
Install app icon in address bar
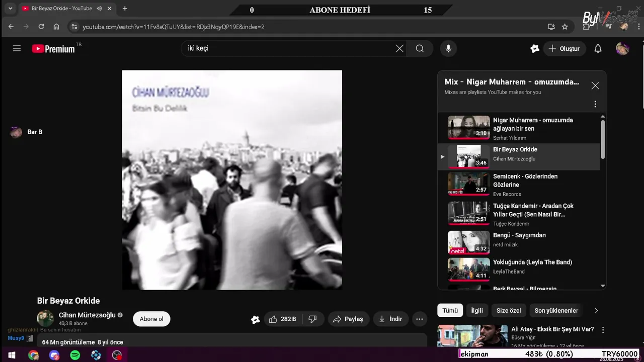pyautogui.click(x=551, y=27)
